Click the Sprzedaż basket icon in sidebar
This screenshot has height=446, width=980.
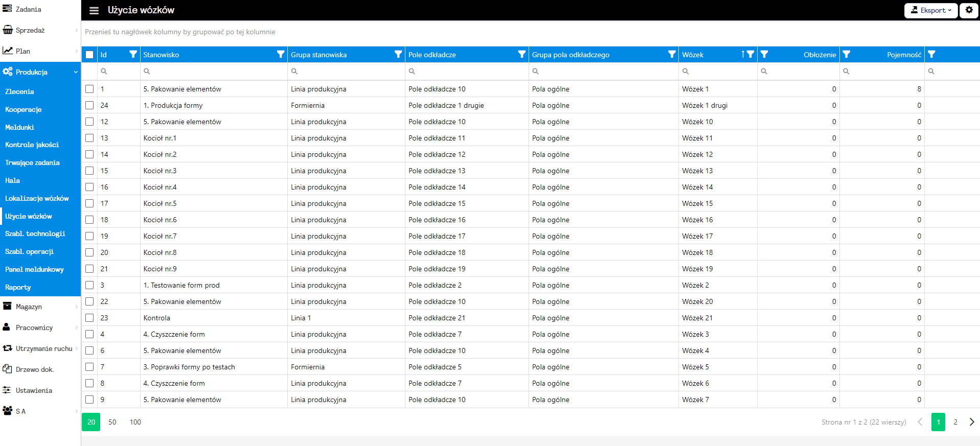[x=8, y=30]
